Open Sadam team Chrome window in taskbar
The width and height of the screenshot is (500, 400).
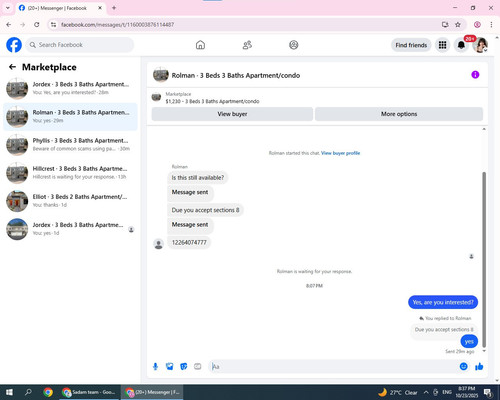click(89, 392)
